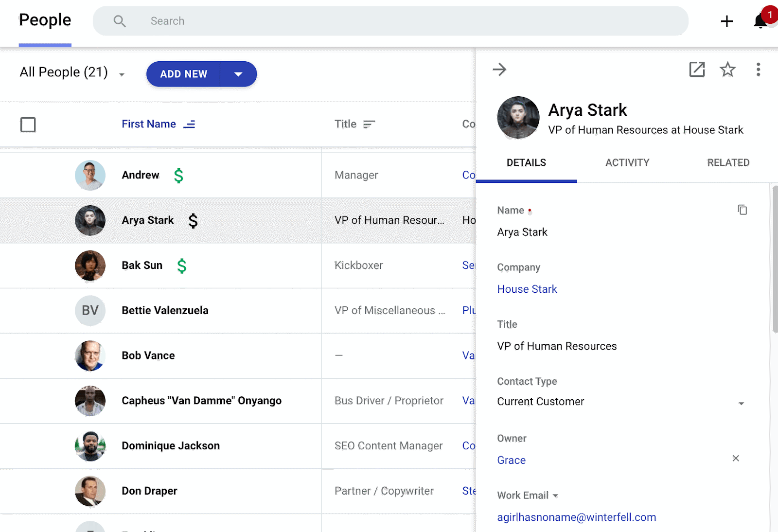Click Don Draper's avatar photo
This screenshot has height=532, width=778.
[90, 491]
